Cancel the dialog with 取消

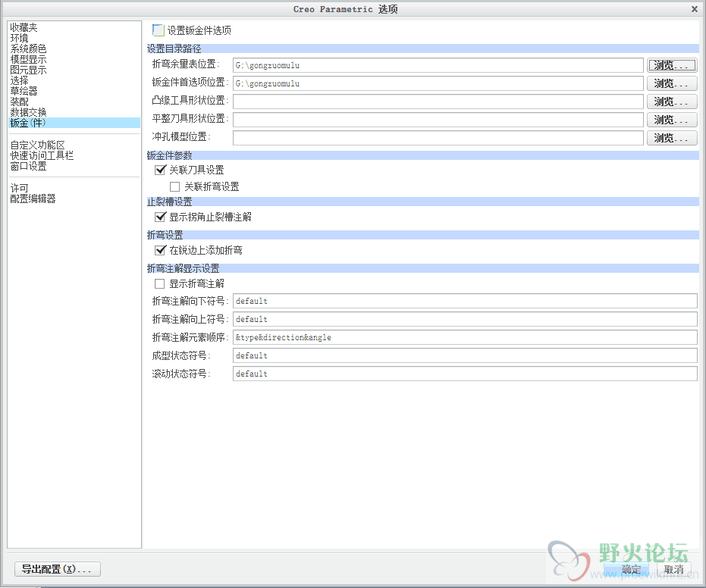click(x=673, y=570)
